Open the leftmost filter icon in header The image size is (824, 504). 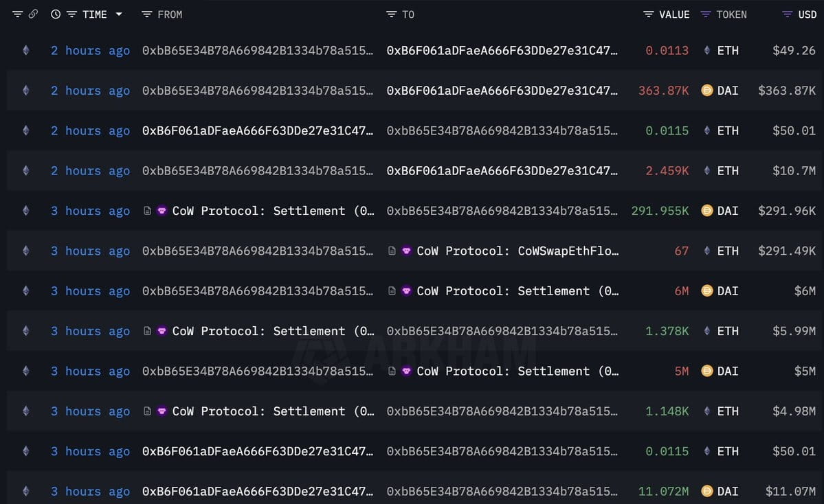pyautogui.click(x=17, y=14)
